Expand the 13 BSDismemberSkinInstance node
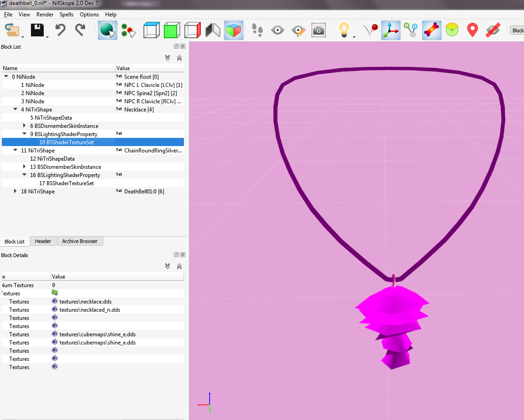524x420 pixels. (24, 167)
